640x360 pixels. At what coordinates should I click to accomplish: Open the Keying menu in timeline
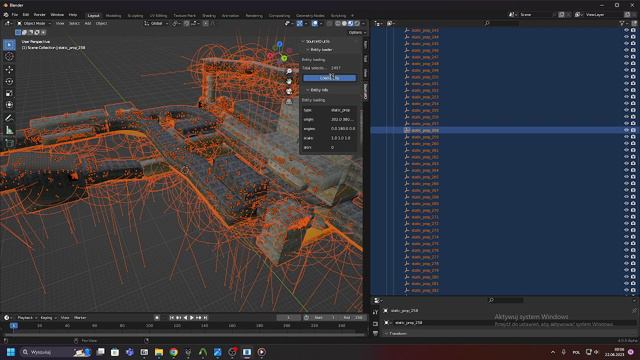(x=47, y=318)
